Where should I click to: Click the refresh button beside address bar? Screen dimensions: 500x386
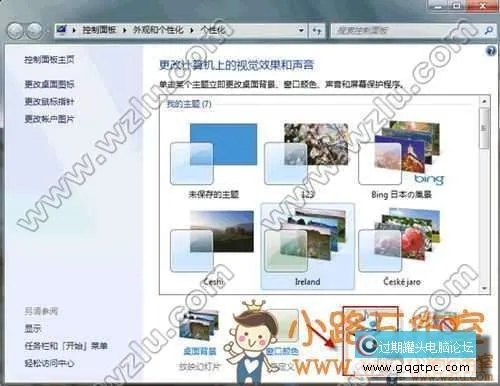coord(317,31)
